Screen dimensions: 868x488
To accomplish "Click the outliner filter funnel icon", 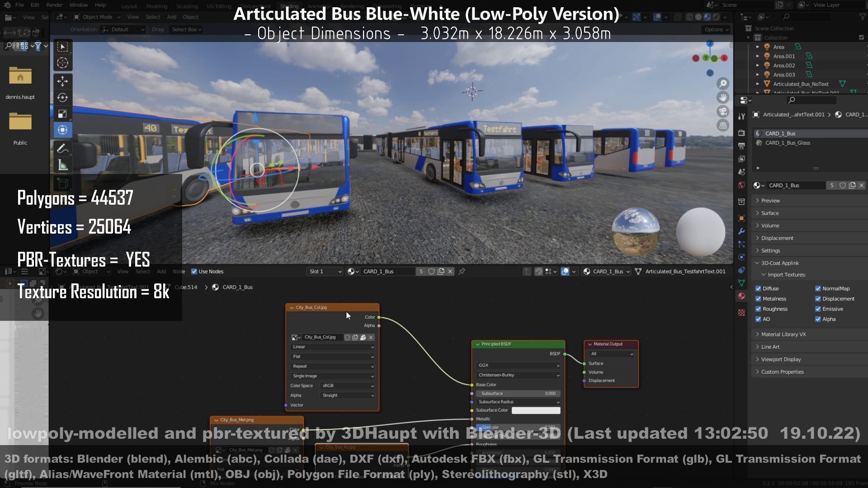I will tap(862, 17).
